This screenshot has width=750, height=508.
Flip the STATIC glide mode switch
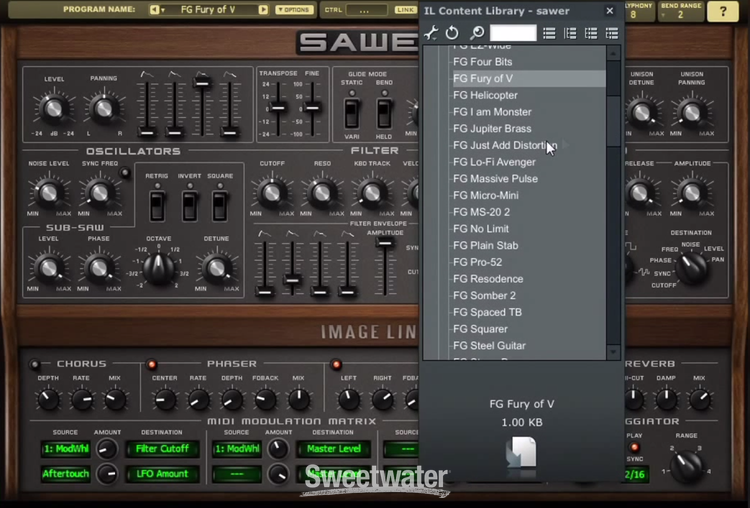coord(352,113)
